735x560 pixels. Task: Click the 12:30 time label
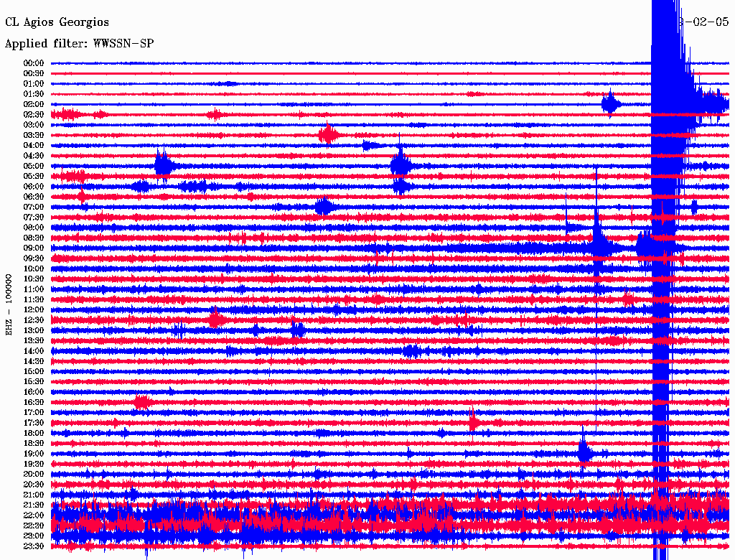[34, 320]
